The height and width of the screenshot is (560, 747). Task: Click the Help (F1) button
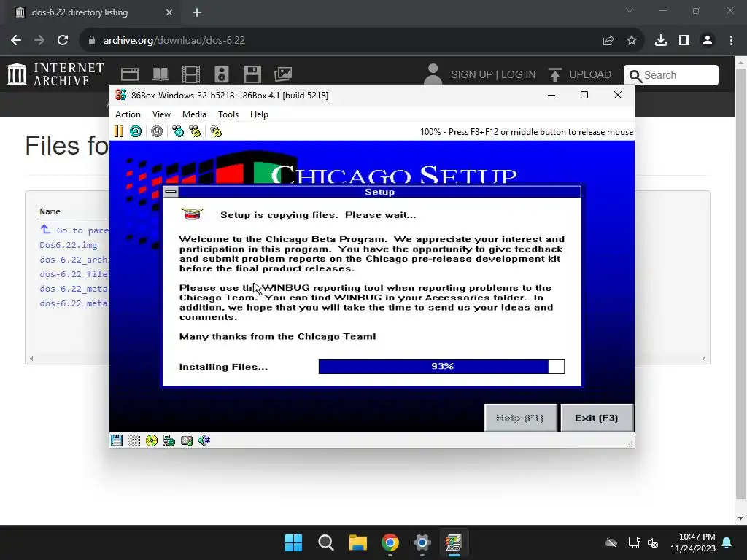(520, 418)
